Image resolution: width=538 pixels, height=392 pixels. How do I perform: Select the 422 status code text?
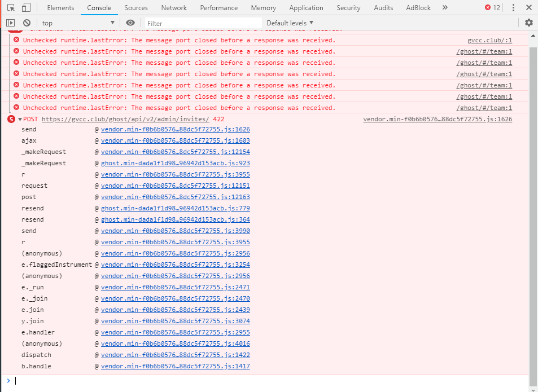pos(218,119)
